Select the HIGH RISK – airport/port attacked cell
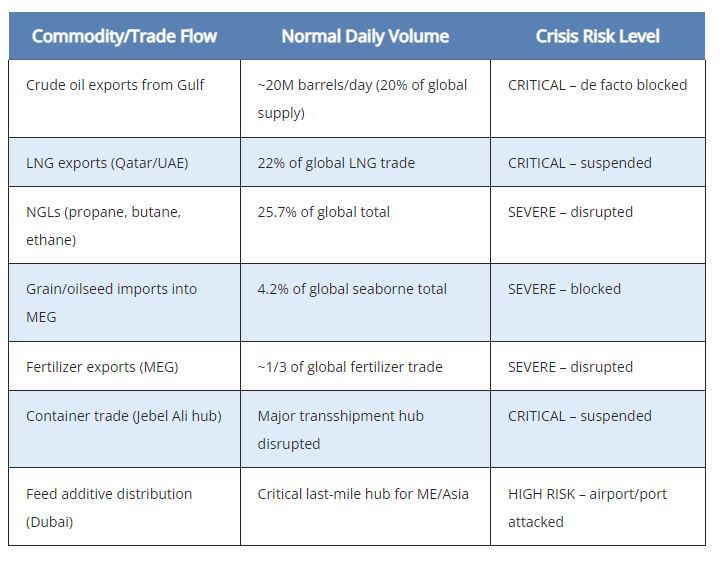The image size is (723, 564). click(x=587, y=507)
